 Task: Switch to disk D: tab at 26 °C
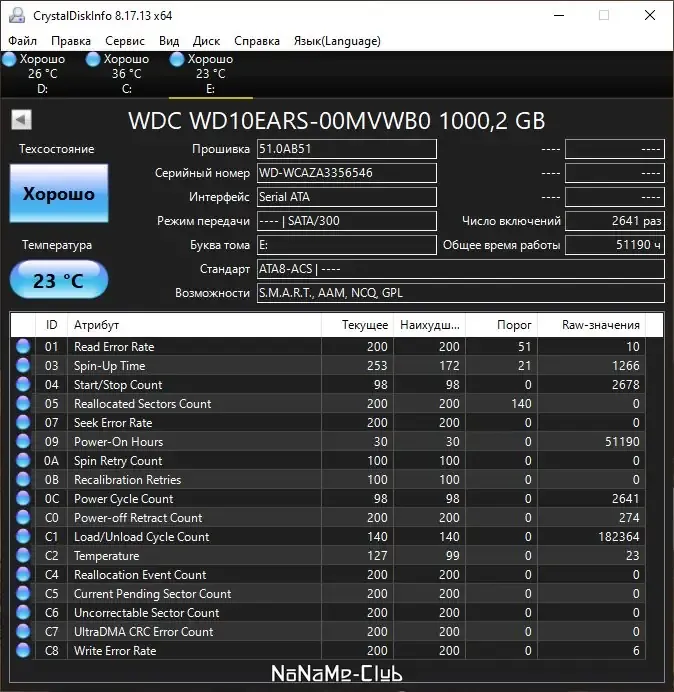(x=42, y=74)
